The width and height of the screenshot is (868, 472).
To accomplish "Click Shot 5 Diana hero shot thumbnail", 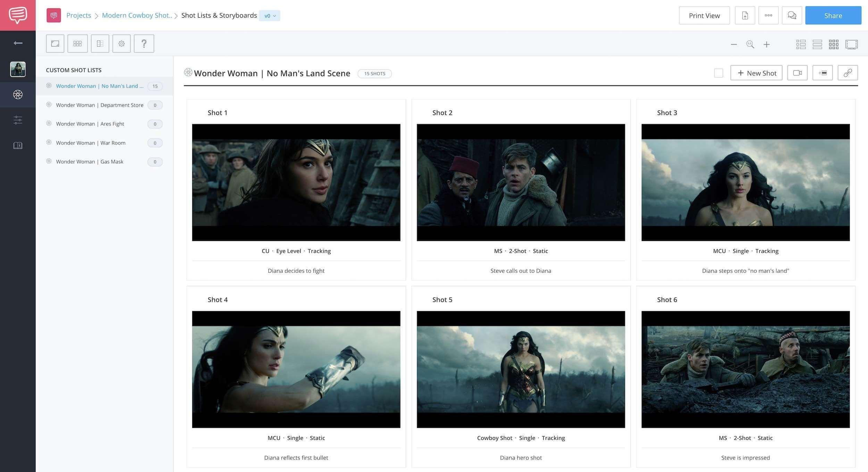I will point(520,369).
